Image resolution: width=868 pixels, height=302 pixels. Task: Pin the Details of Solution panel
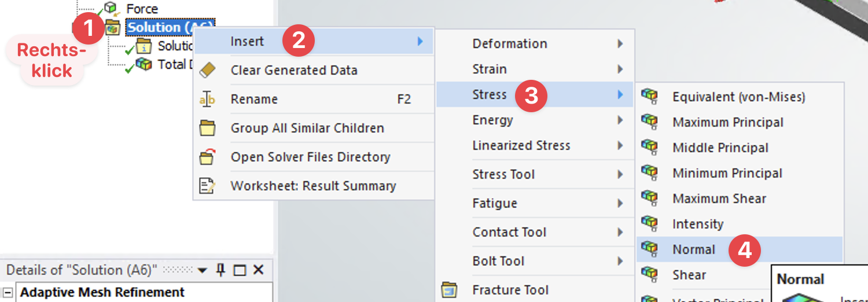220,270
